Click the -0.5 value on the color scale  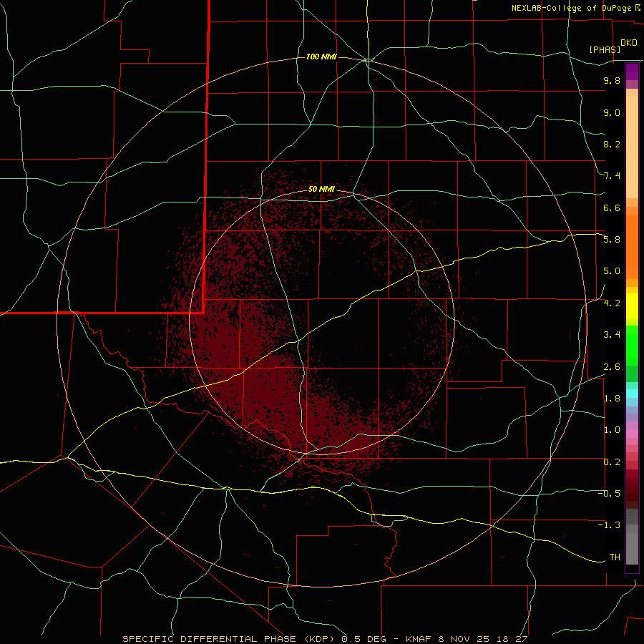coord(609,494)
